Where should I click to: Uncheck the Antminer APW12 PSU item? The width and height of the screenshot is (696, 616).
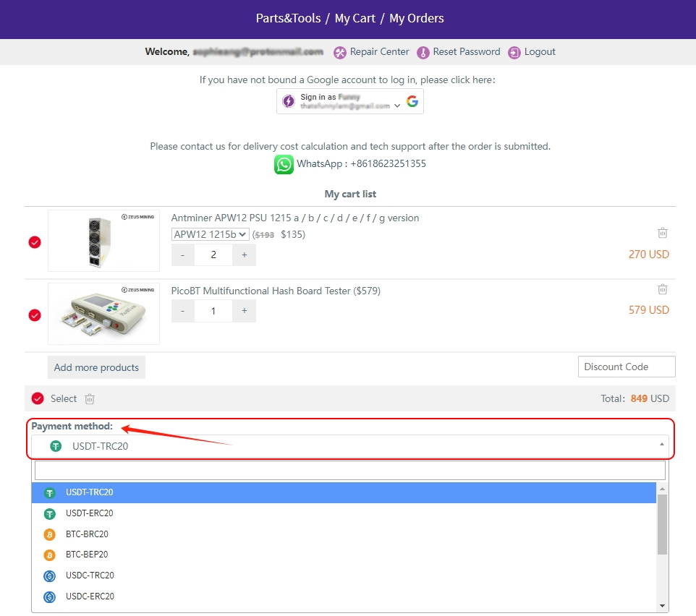pyautogui.click(x=35, y=242)
